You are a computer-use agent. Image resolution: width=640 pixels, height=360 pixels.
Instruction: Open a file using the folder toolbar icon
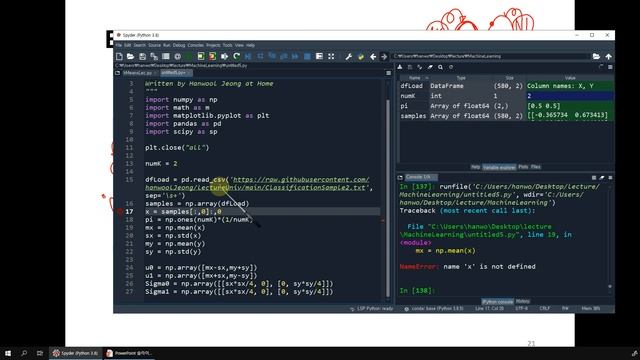[130, 56]
